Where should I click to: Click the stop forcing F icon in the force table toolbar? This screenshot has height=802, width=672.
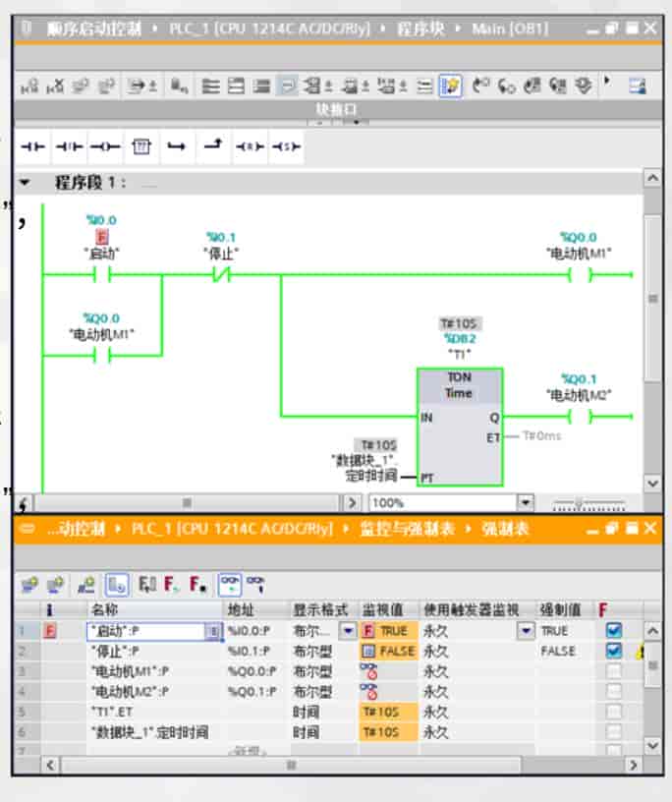pyautogui.click(x=197, y=585)
